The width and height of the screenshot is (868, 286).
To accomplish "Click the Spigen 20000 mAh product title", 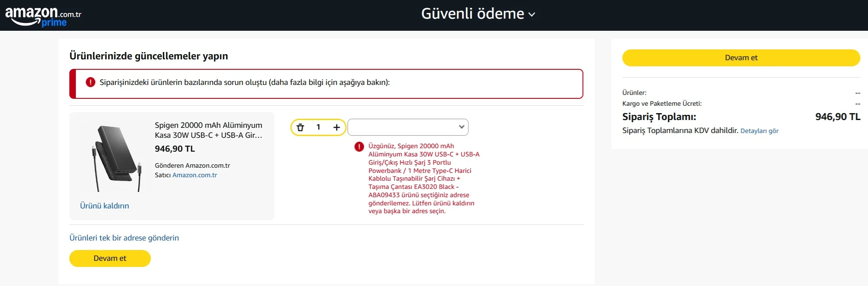I will [208, 130].
